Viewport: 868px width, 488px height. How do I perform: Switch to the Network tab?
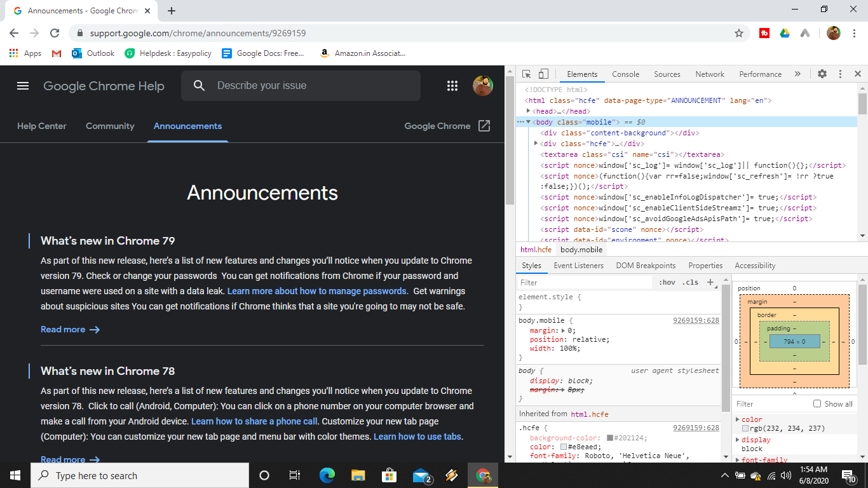[710, 74]
